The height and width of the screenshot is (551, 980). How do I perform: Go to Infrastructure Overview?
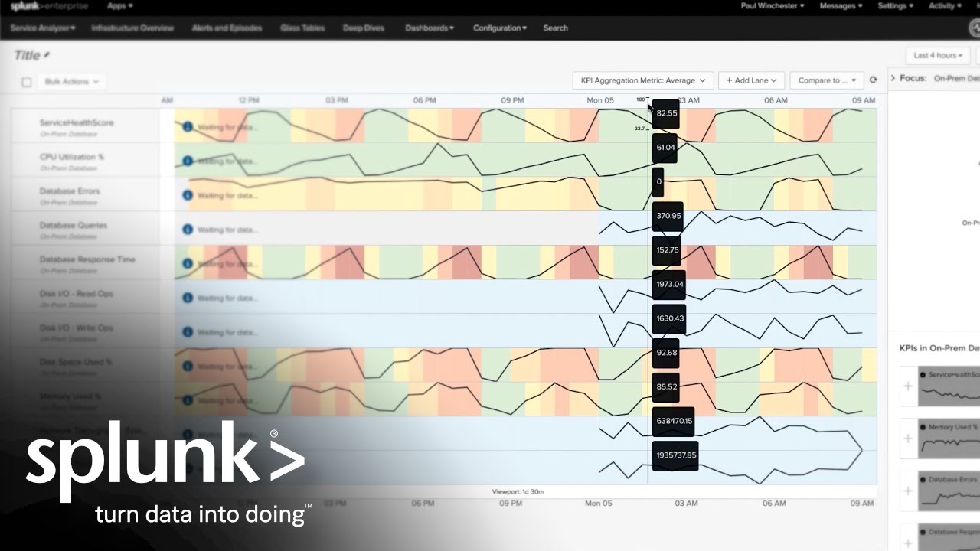[132, 28]
